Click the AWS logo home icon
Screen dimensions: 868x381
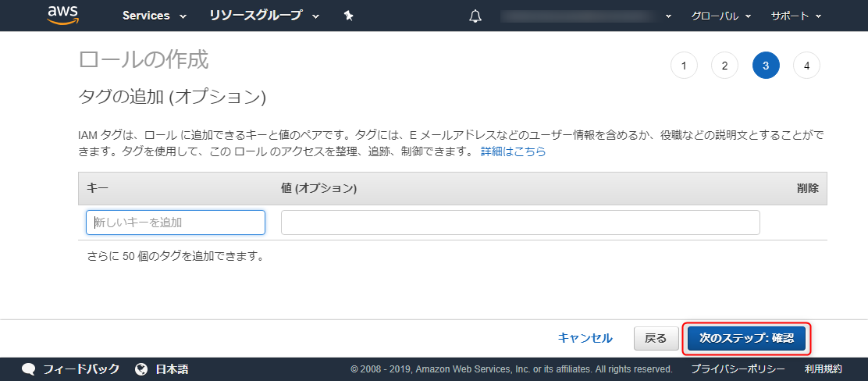click(63, 15)
